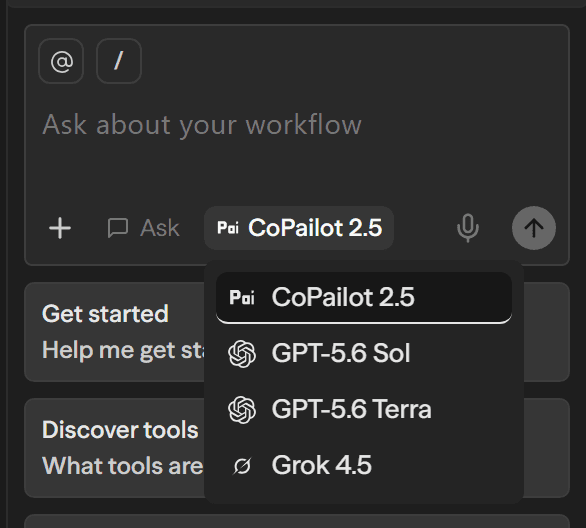Select CoPailot 2.5 in model list
This screenshot has height=528, width=586.
point(364,297)
